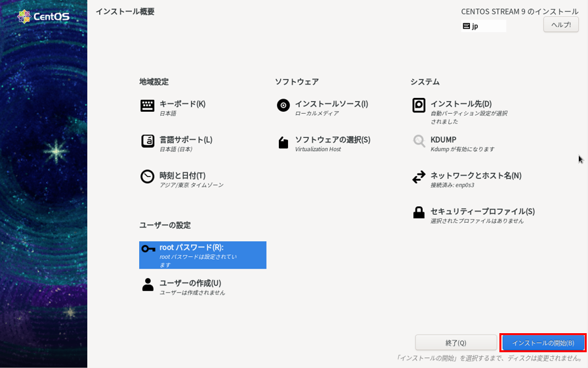The image size is (588, 368).
Task: Click the 'インストール概要' heading
Action: click(x=125, y=12)
